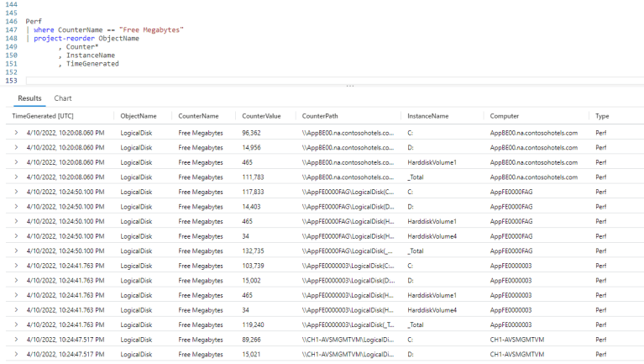Expand the row with CounterValue 117,833
The width and height of the screenshot is (644, 364).
click(16, 192)
